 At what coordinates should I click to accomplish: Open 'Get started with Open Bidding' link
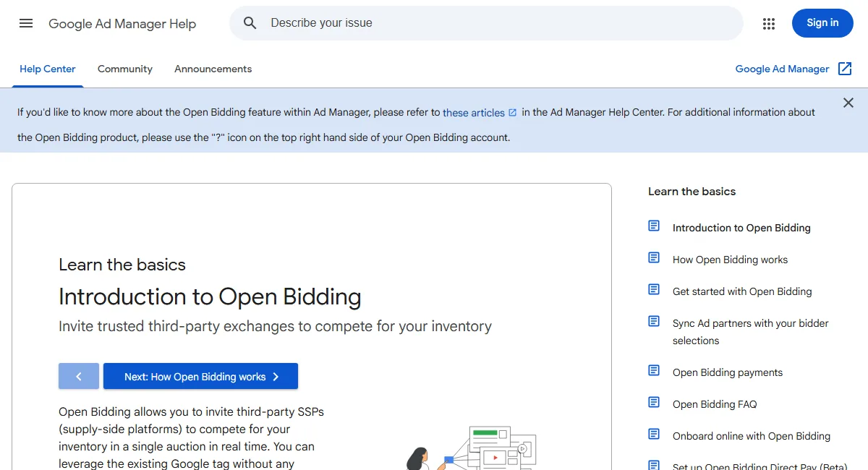click(x=742, y=291)
